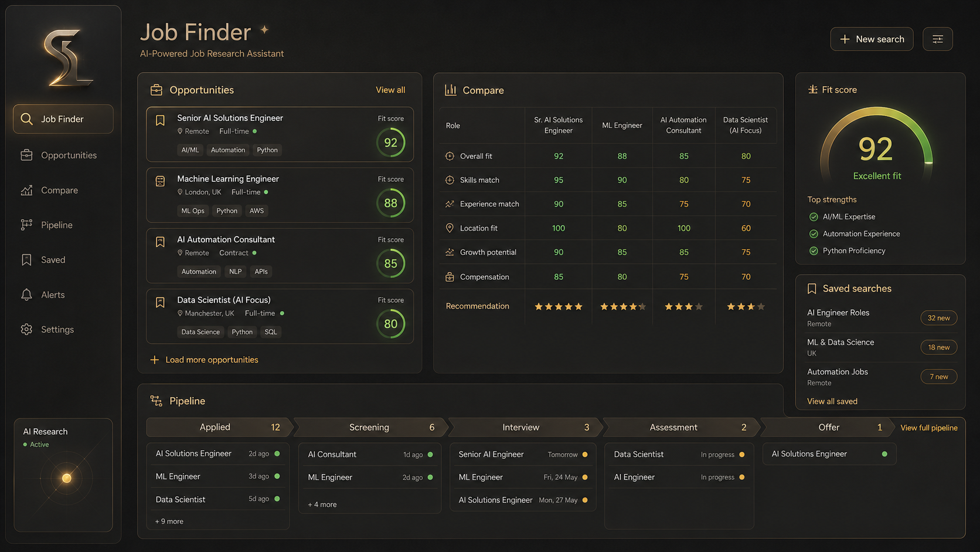The width and height of the screenshot is (980, 552).
Task: Open the AI Engineer Roles saved search
Action: (x=881, y=318)
